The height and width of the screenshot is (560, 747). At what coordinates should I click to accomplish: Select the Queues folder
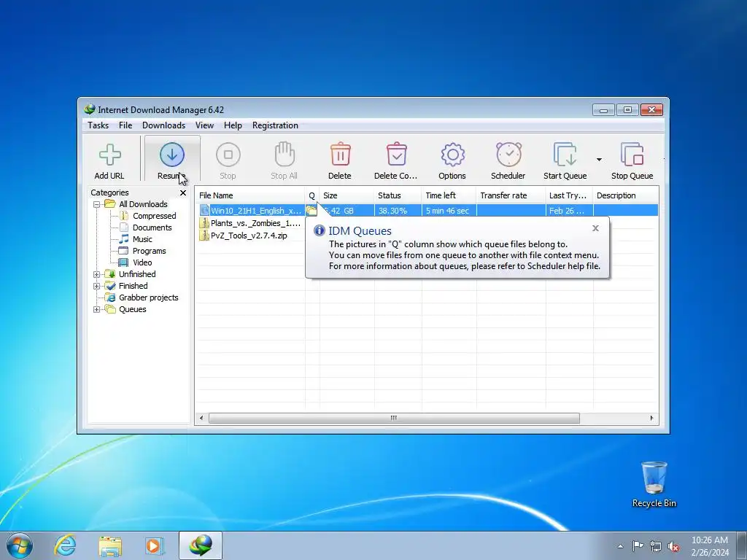133,309
